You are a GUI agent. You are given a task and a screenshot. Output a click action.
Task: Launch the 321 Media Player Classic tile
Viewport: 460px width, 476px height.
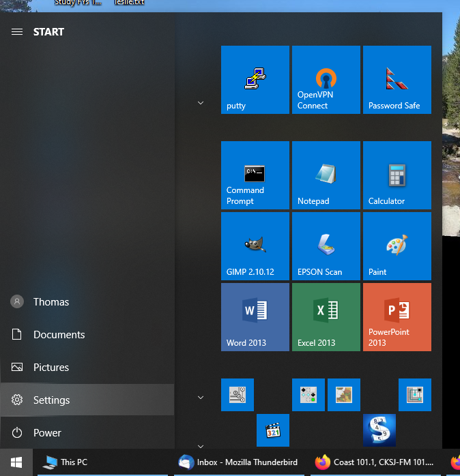click(273, 430)
